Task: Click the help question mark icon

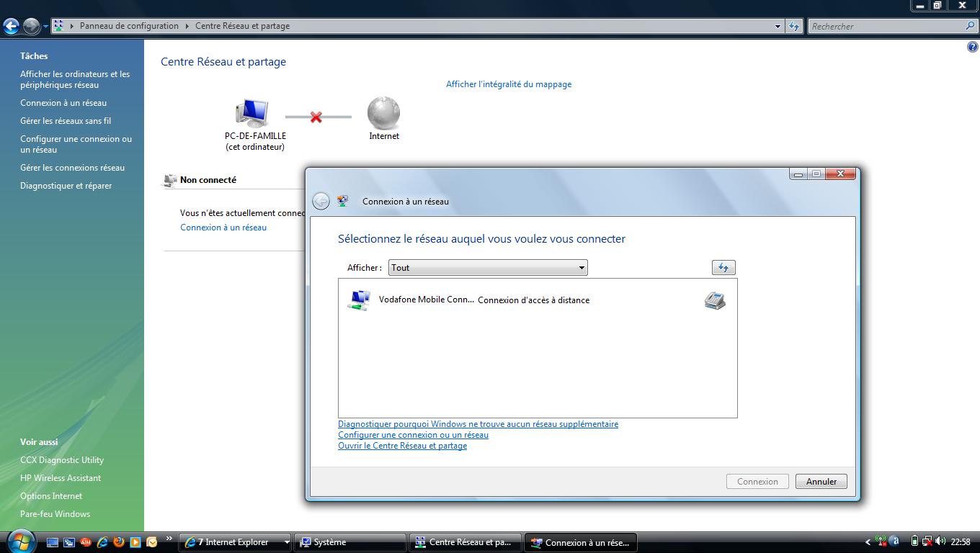Action: pyautogui.click(x=972, y=48)
